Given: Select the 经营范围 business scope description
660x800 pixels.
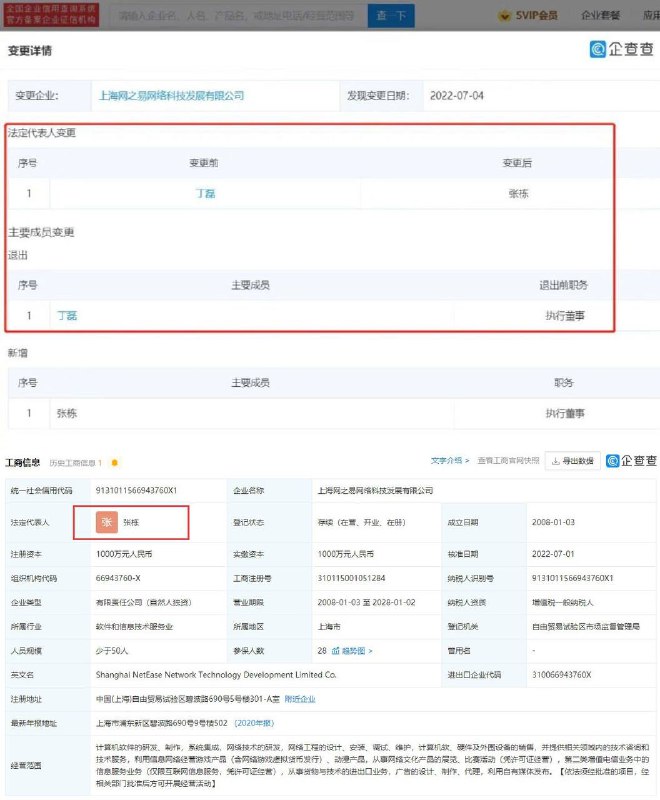Looking at the screenshot, I should click(x=372, y=765).
